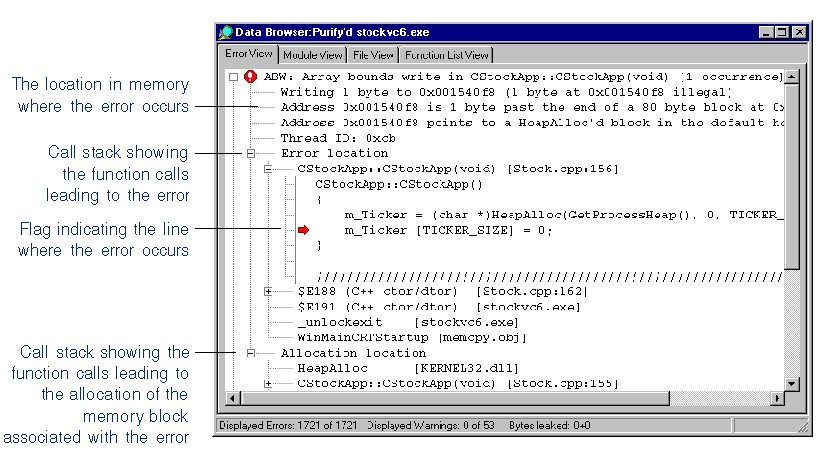Expand CStockApp [Stock.cpp:155] node
Viewport: 821px width, 467px height.
click(x=268, y=384)
